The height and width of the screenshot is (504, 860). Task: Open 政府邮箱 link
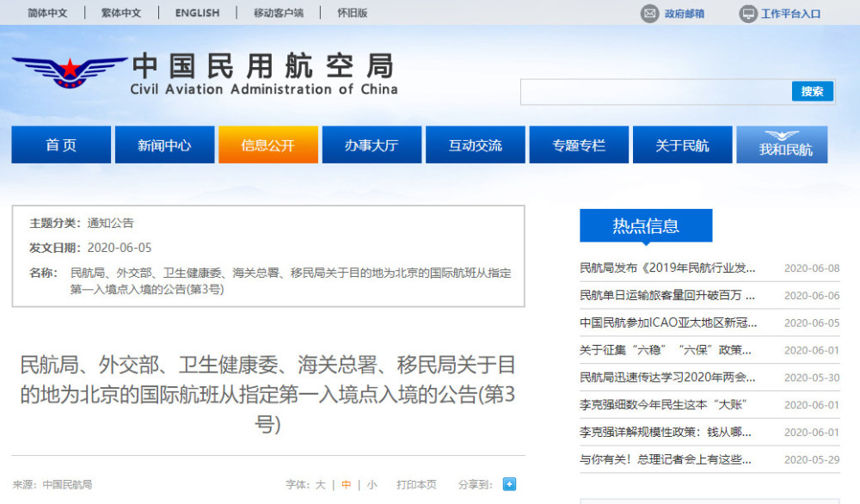pos(684,14)
